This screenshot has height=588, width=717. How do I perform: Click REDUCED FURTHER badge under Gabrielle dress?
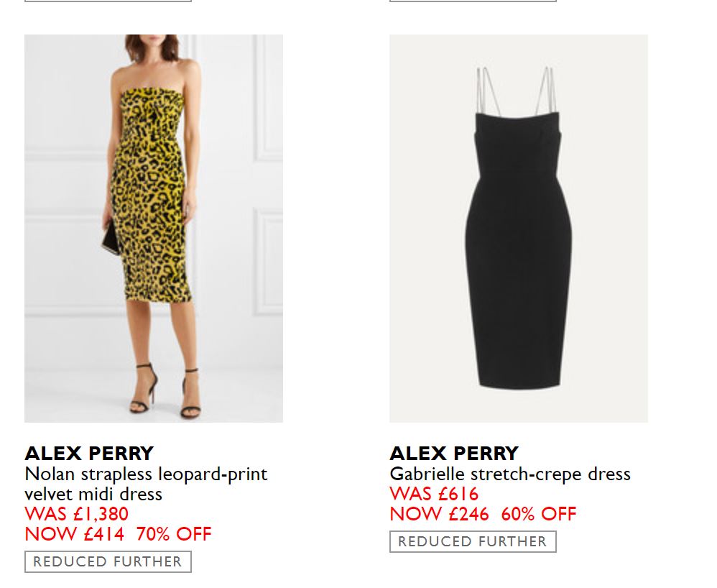pos(473,541)
